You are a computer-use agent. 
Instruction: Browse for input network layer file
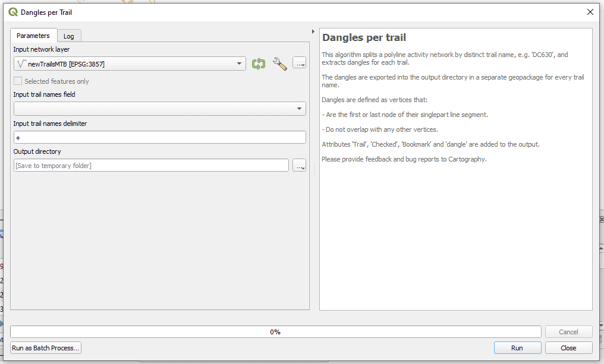pyautogui.click(x=299, y=63)
